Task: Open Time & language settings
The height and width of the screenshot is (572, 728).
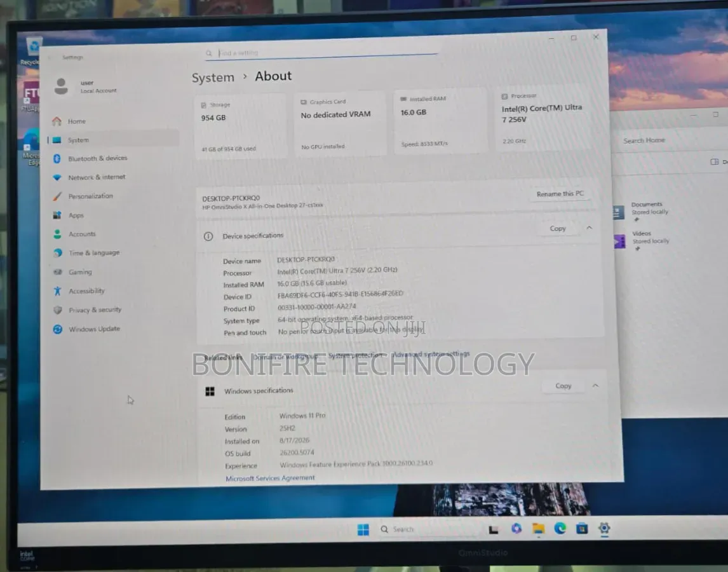Action: (94, 253)
